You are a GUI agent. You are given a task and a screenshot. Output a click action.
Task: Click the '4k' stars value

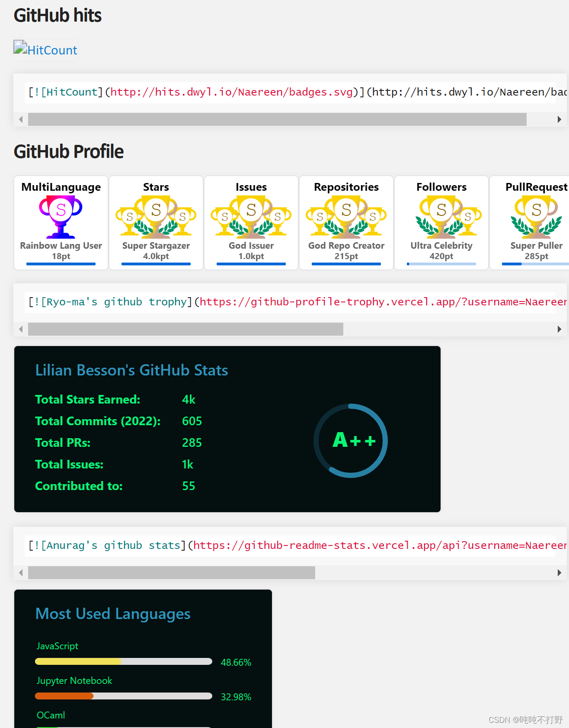point(189,400)
